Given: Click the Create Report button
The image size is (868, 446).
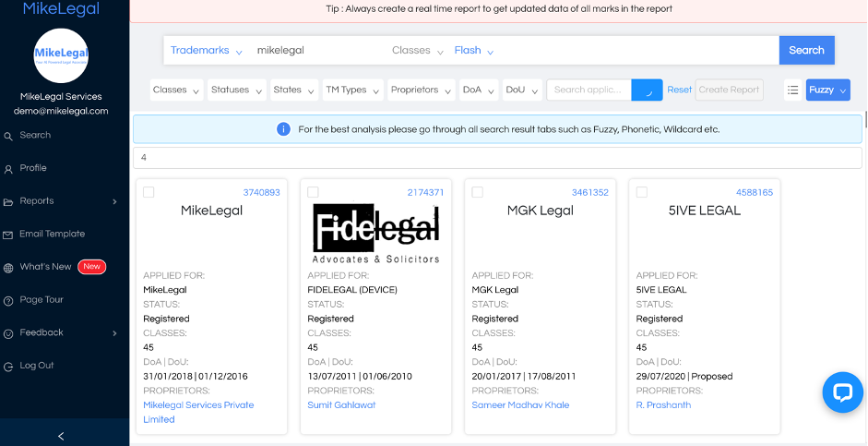Looking at the screenshot, I should [x=729, y=90].
